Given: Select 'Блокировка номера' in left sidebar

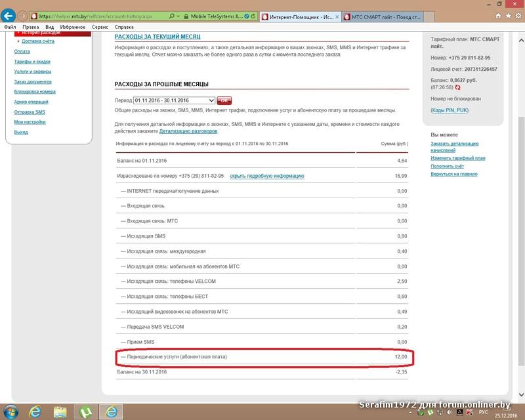Looking at the screenshot, I should click(35, 92).
